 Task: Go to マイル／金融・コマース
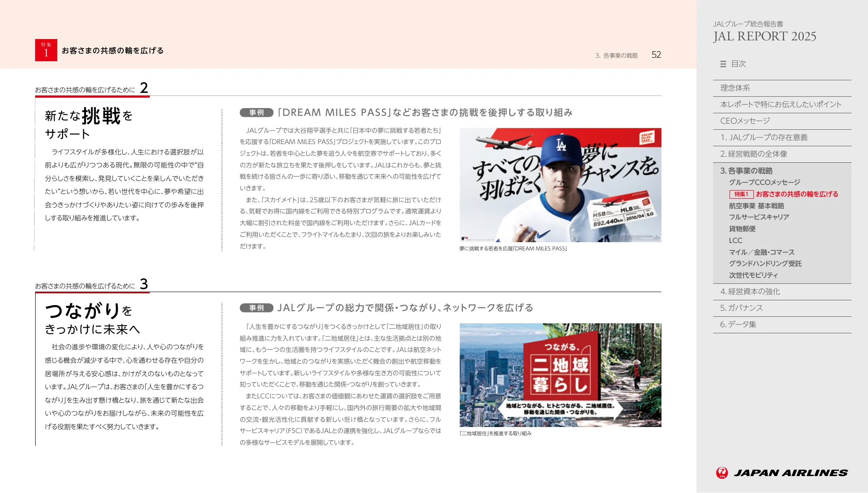pos(761,253)
